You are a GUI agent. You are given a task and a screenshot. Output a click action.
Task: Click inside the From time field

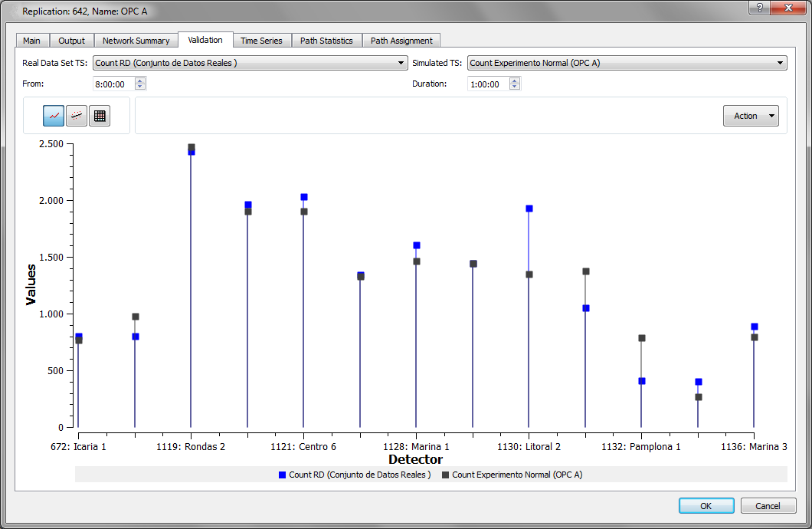pyautogui.click(x=115, y=84)
